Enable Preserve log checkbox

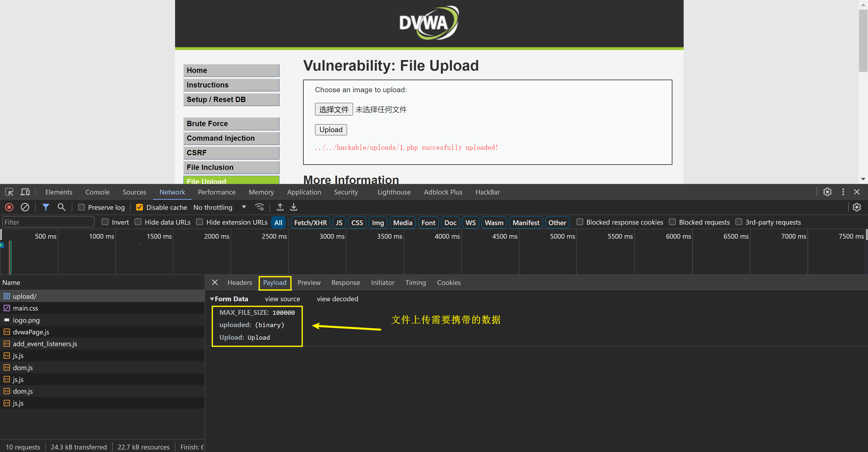[x=81, y=207]
